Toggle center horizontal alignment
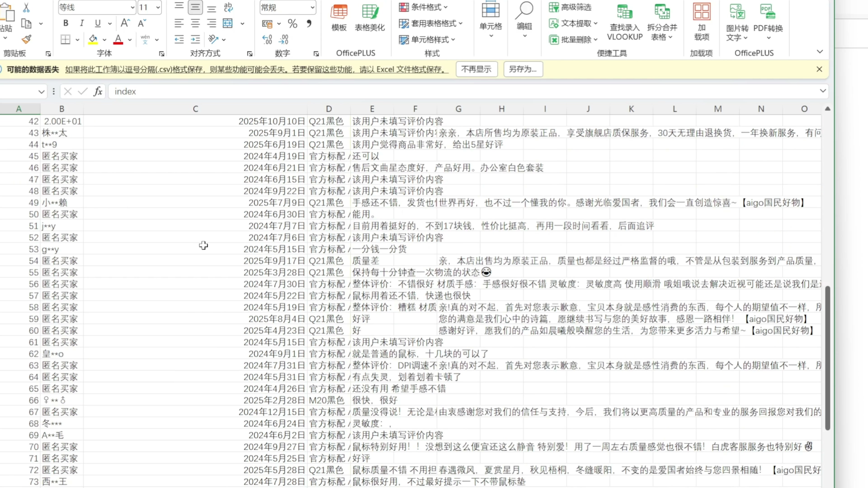This screenshot has width=868, height=488. (196, 23)
